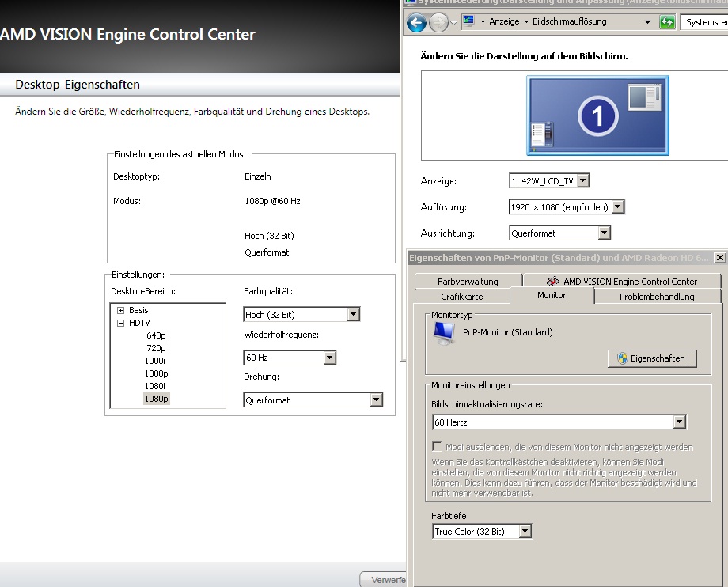The width and height of the screenshot is (728, 587).
Task: Select 1080p in Desktop-Bereich list
Action: (x=157, y=399)
